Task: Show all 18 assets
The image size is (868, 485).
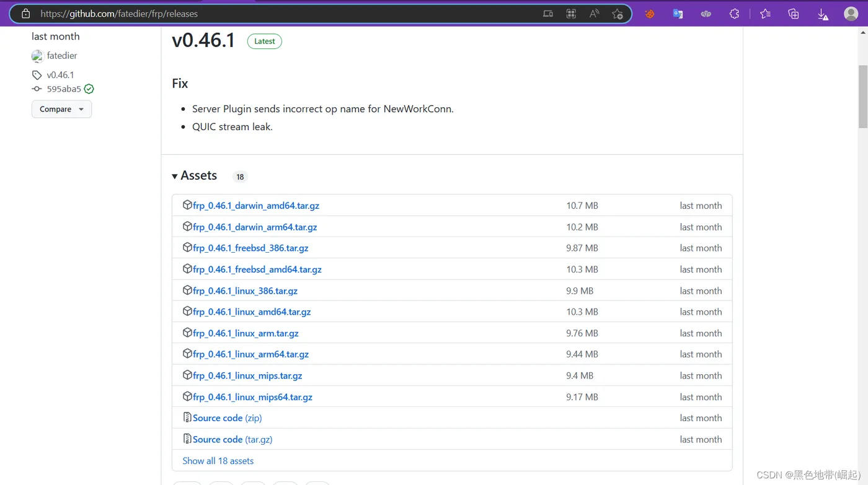Action: (x=218, y=461)
